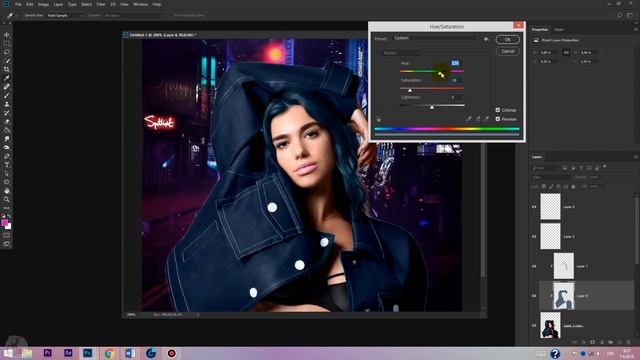Screen dimensions: 640x360
Task: Click the Lightness slider handle
Action: (432, 107)
